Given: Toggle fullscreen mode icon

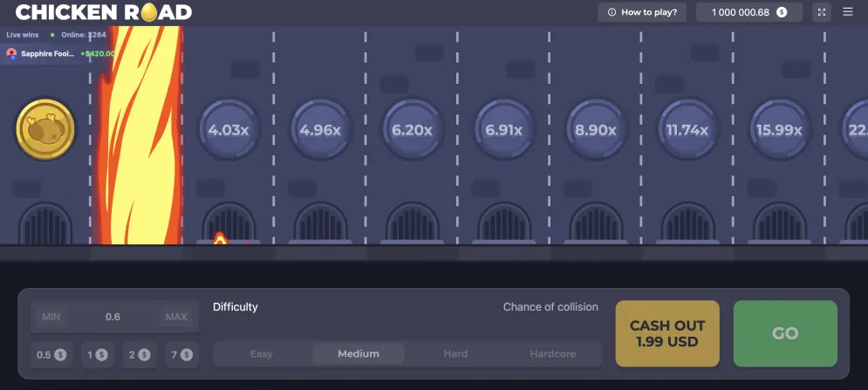Looking at the screenshot, I should tap(822, 12).
